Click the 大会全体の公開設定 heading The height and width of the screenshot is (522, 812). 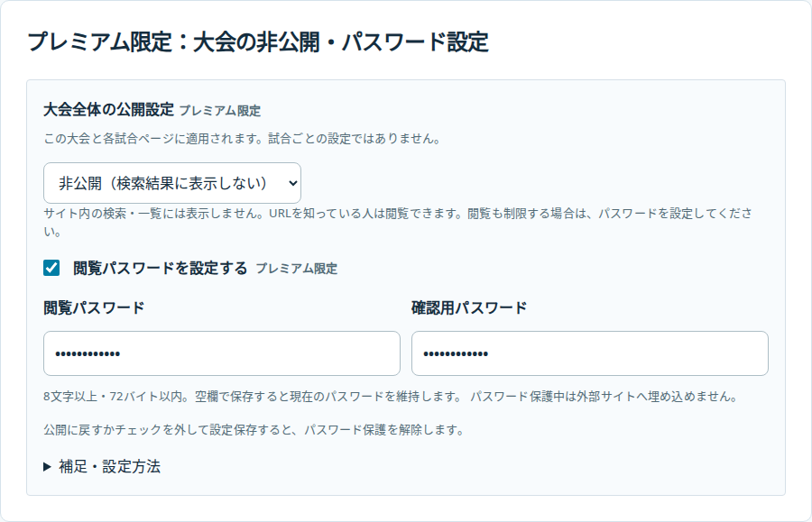coord(109,110)
